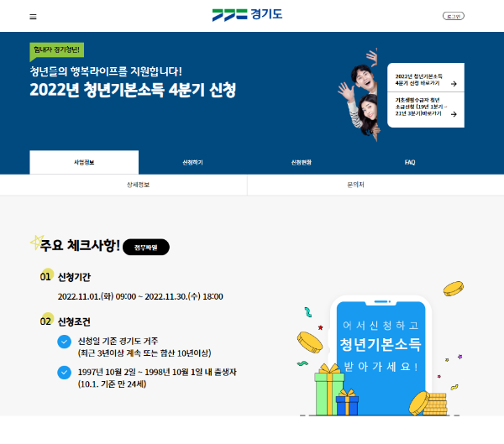Select the 상세정보 sub-tab
This screenshot has height=444, width=504.
click(139, 185)
